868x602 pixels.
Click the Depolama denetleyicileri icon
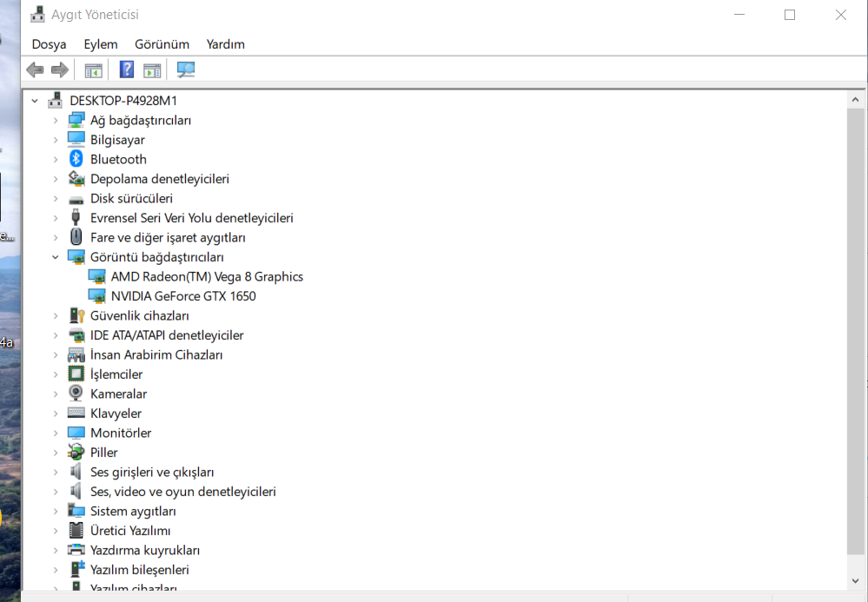pyautogui.click(x=76, y=179)
